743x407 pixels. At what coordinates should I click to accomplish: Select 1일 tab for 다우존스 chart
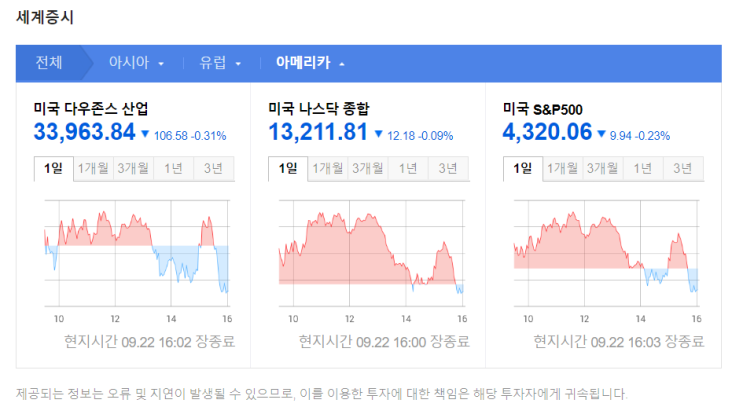coord(54,168)
